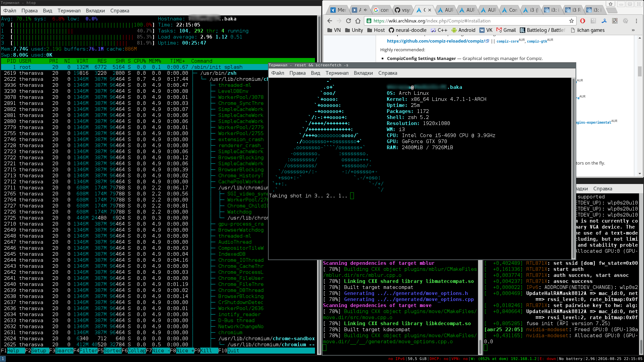Bookmark this page with the star icon
Image resolution: width=644 pixels, height=362 pixels.
572,21
